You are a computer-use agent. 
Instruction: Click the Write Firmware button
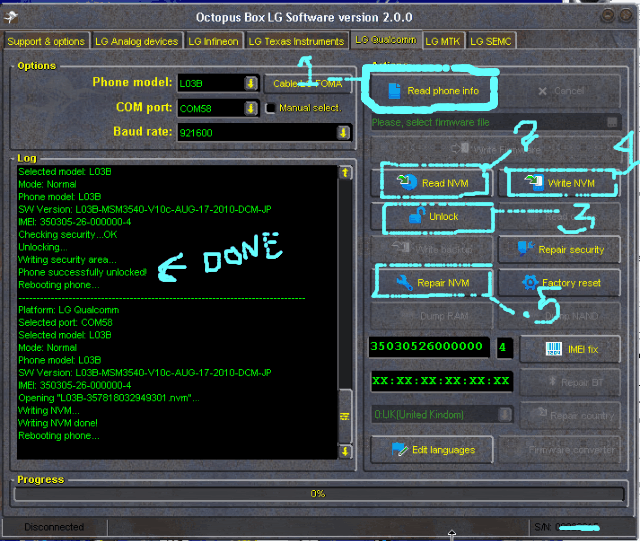click(494, 149)
